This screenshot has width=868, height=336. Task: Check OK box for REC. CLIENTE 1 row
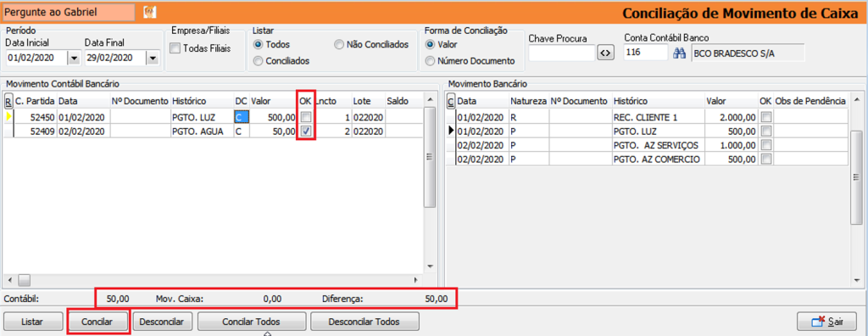point(766,117)
